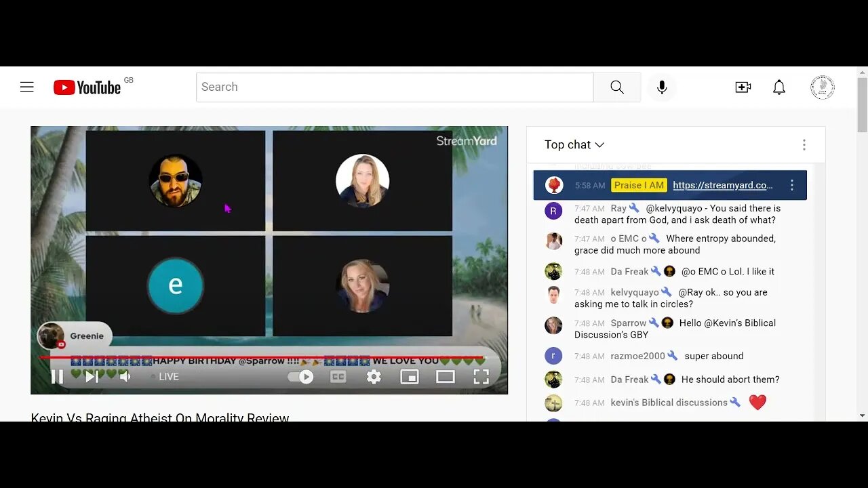Open video settings gear
868x488 pixels.
pos(374,377)
